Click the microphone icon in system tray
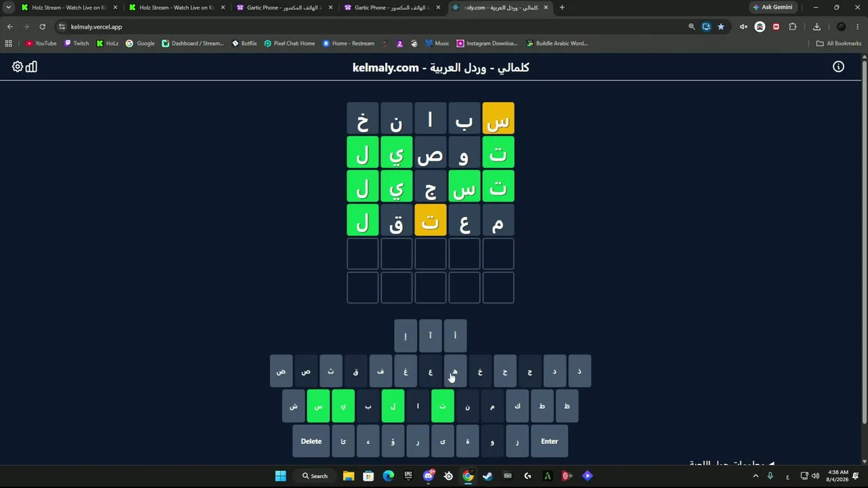 tap(770, 476)
